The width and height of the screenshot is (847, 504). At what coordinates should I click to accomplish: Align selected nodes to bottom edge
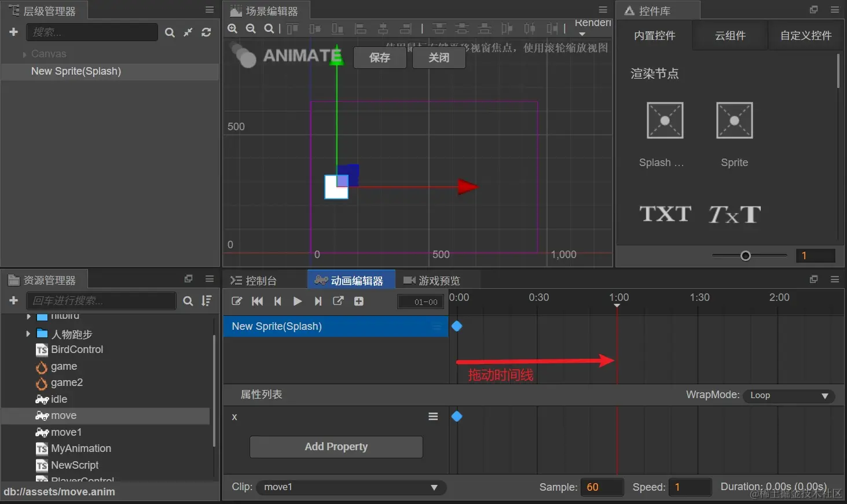(x=338, y=28)
